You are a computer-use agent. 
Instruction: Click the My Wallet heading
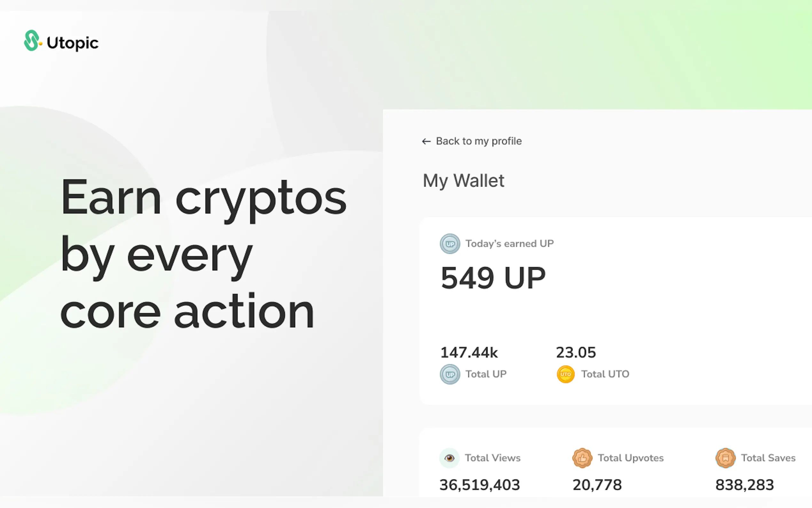click(463, 181)
